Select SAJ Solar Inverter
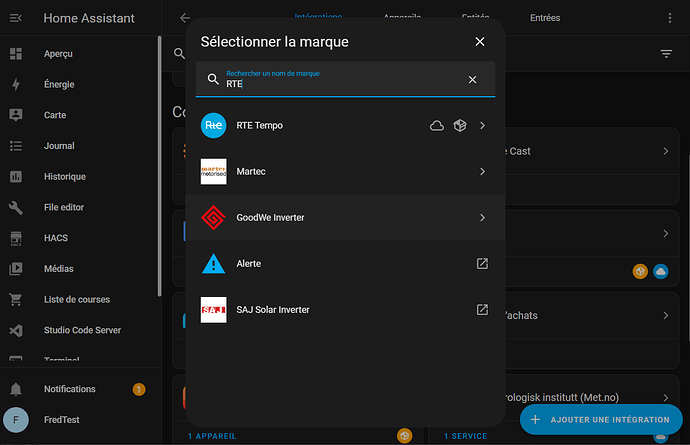 point(345,310)
